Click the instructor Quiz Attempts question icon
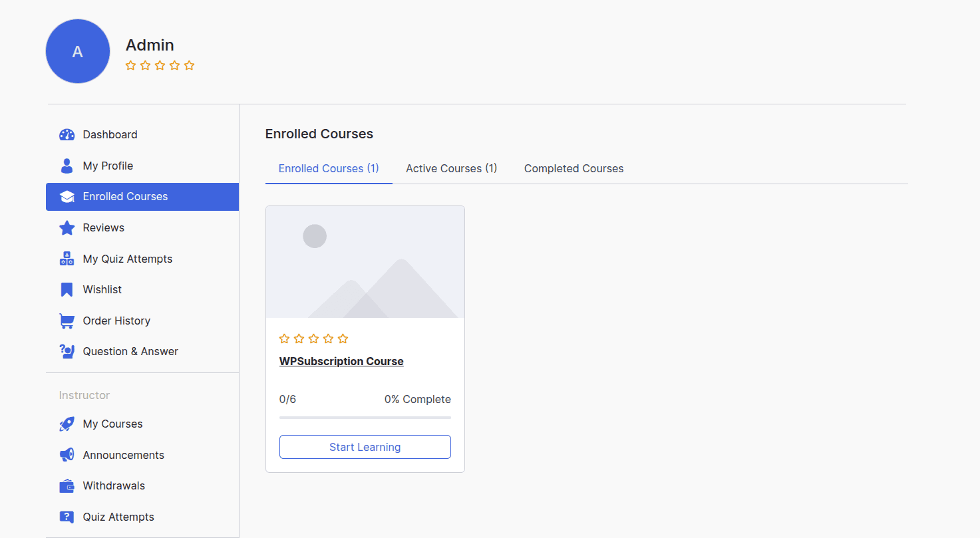This screenshot has height=538, width=980. tap(67, 517)
